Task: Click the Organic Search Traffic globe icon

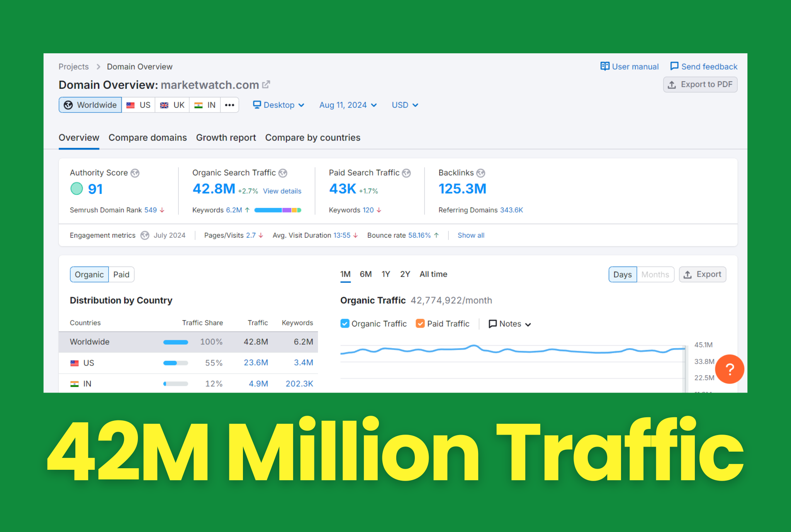Action: click(283, 173)
